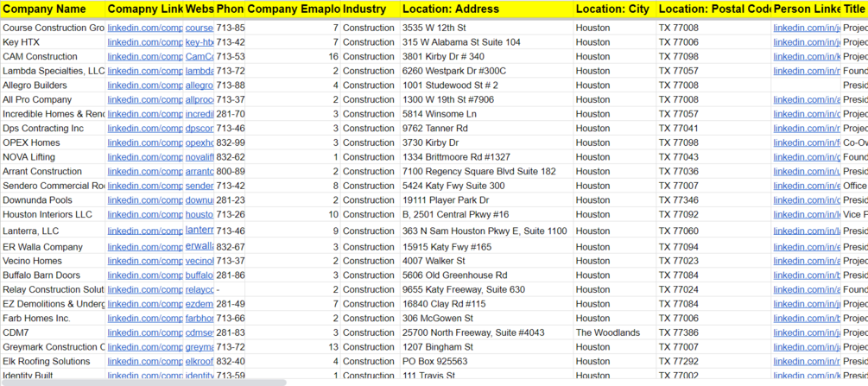Select the Location: Address column header
The width and height of the screenshot is (868, 386).
tap(486, 9)
